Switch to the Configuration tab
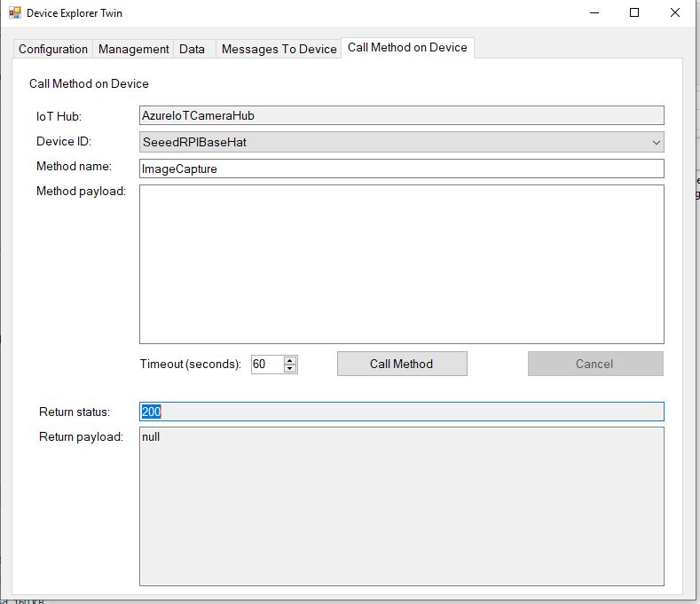The height and width of the screenshot is (604, 700). coord(53,50)
